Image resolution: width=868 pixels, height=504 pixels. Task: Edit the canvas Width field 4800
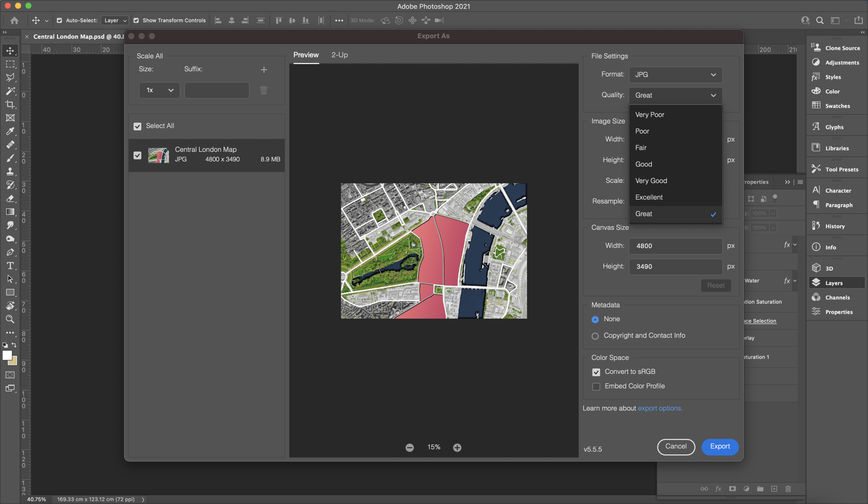click(x=675, y=246)
